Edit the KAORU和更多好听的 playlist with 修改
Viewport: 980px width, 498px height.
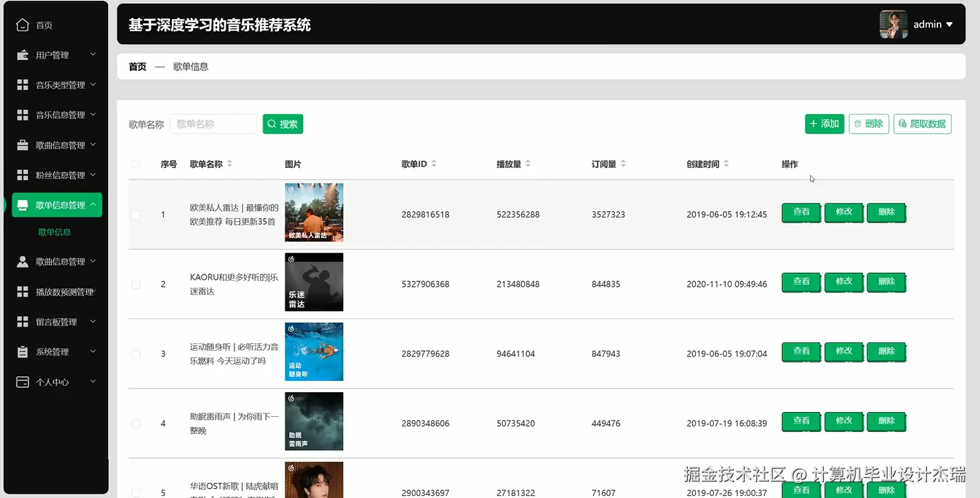[x=844, y=282]
